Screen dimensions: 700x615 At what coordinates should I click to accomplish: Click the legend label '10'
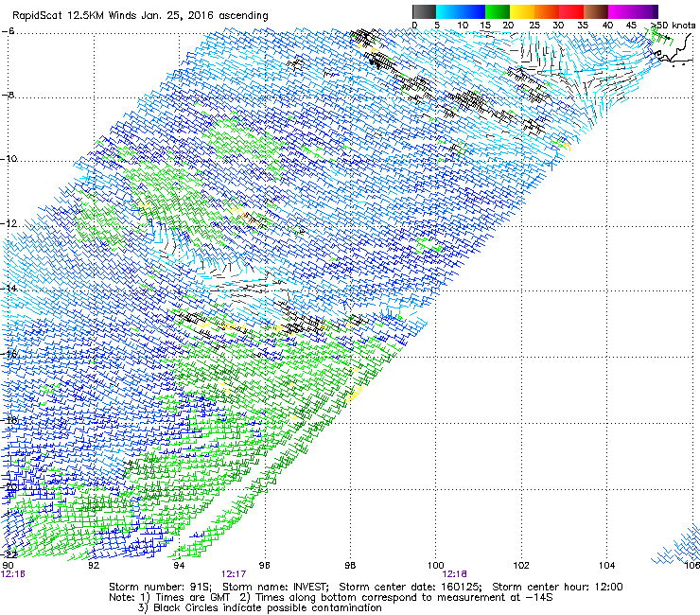pos(463,25)
